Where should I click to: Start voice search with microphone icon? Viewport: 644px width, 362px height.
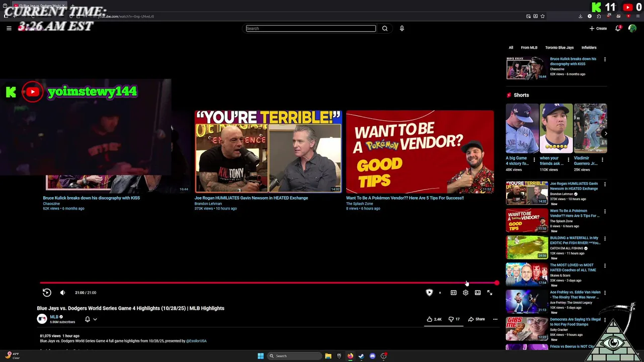click(x=401, y=28)
